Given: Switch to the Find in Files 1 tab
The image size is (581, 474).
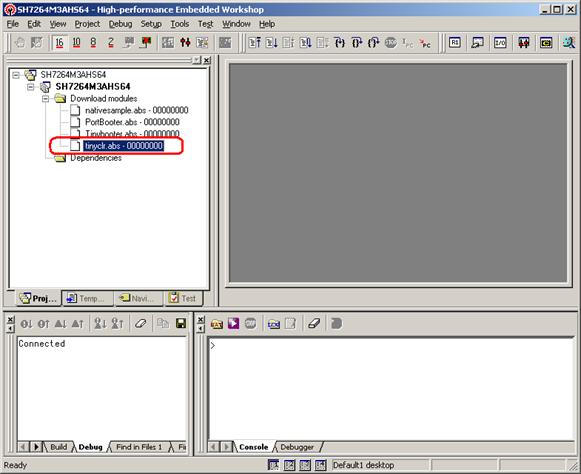Looking at the screenshot, I should pos(139,447).
